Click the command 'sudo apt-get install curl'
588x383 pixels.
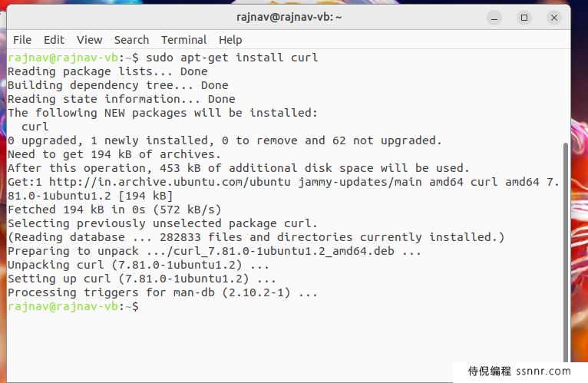(232, 58)
